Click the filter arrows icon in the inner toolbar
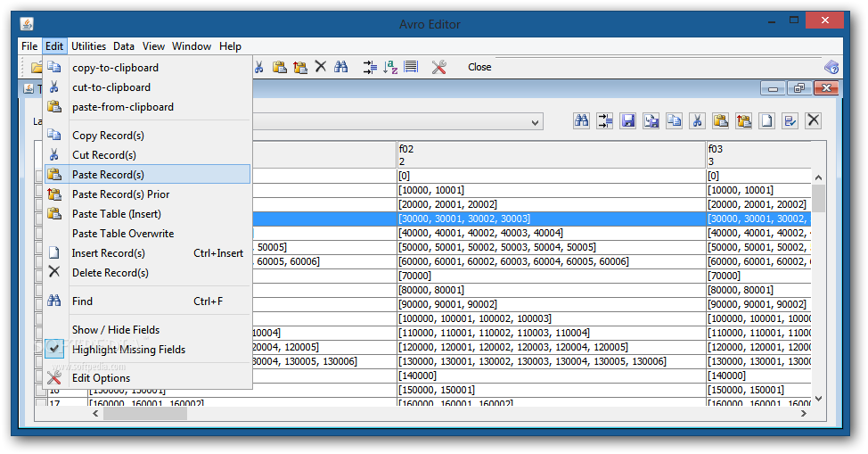 [x=605, y=121]
